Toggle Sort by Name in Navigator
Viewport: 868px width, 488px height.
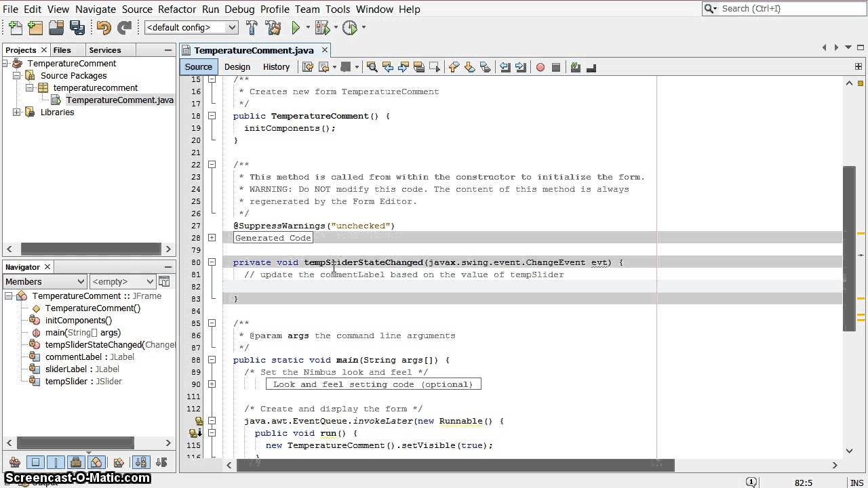coord(141,462)
